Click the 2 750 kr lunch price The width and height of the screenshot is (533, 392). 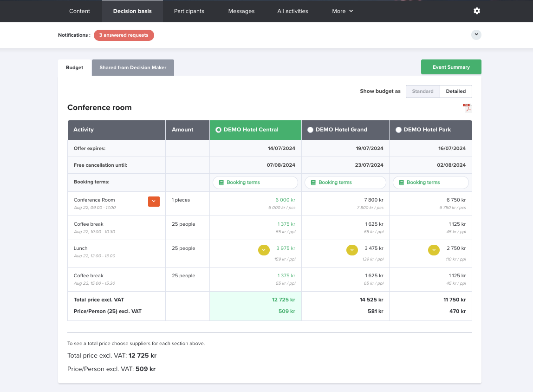point(456,248)
